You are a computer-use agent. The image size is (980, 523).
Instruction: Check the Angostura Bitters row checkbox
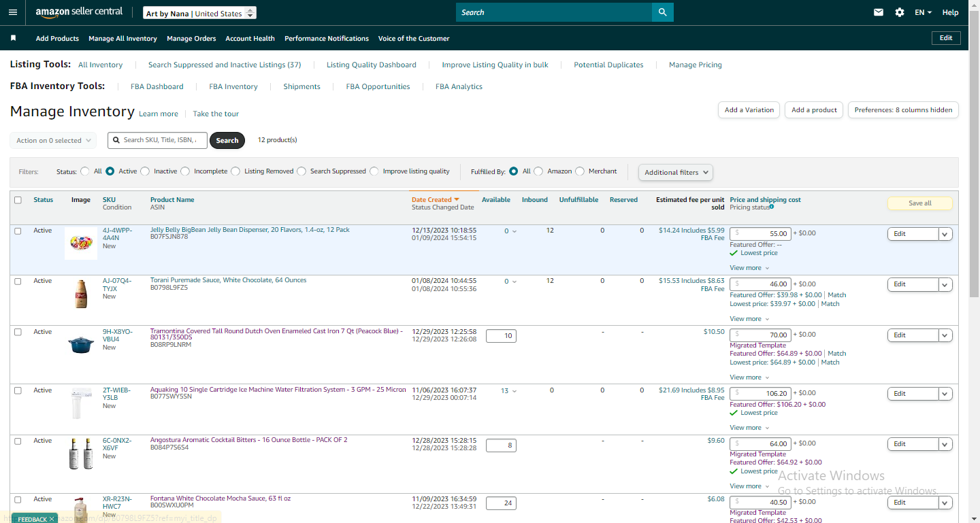pyautogui.click(x=18, y=441)
